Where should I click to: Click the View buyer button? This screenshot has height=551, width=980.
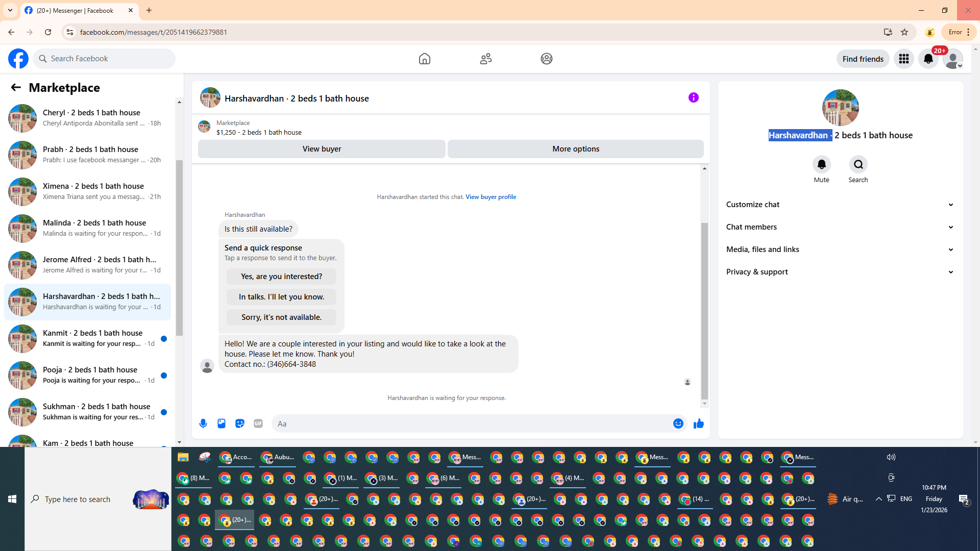point(322,149)
